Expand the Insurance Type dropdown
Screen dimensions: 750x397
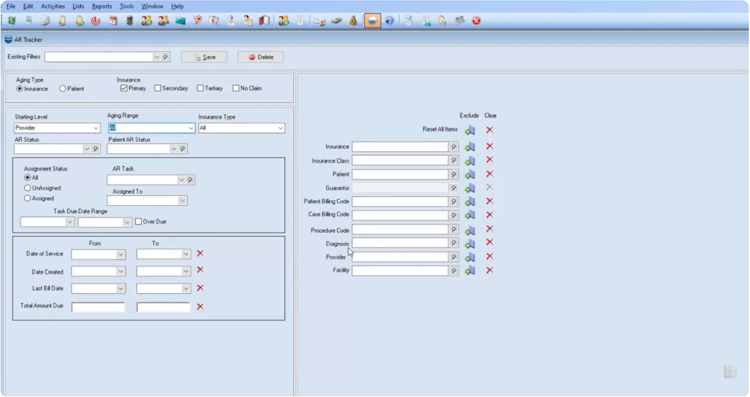[280, 128]
